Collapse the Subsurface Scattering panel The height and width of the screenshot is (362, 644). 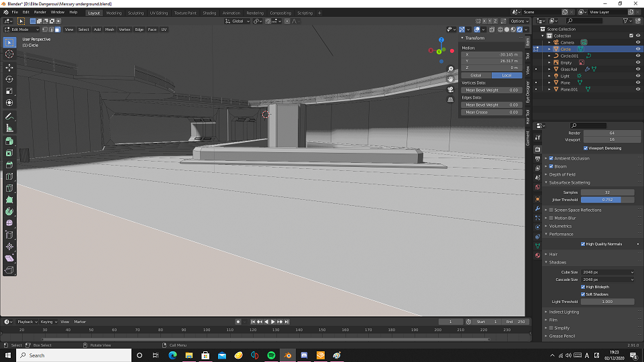tap(570, 182)
